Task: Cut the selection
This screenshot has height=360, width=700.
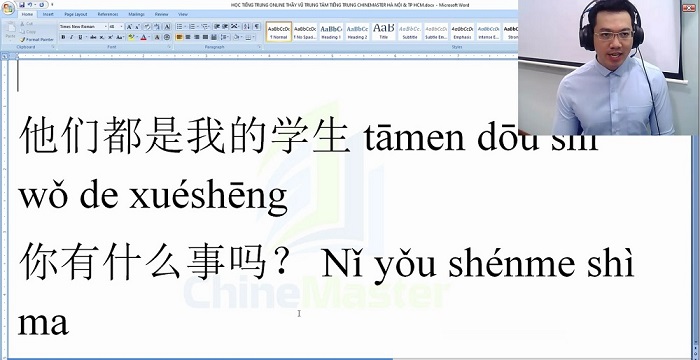Action: click(26, 24)
